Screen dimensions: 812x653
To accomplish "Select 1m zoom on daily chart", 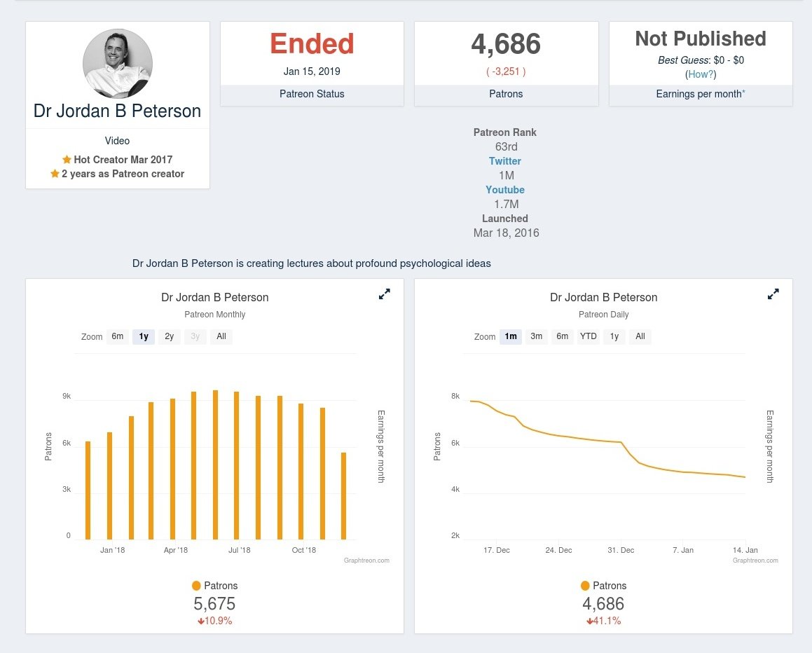I will (x=510, y=336).
